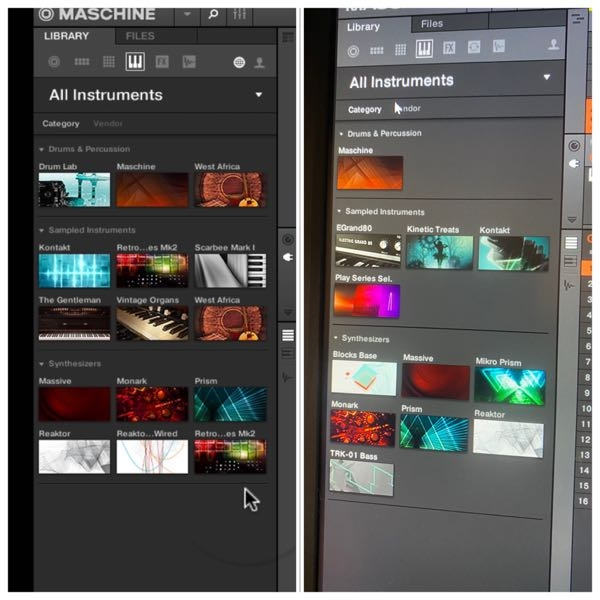This screenshot has height=600, width=600.
Task: Collapse Synthesizers section in right panel
Action: click(x=336, y=338)
